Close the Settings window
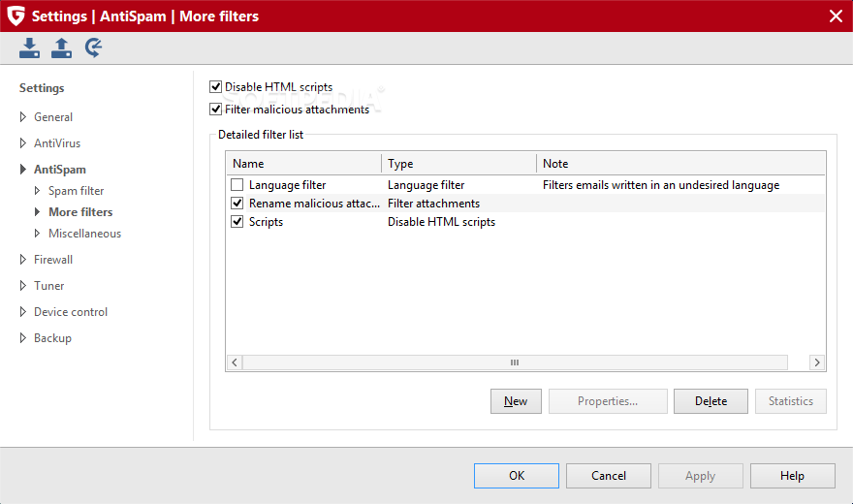Screen dimensions: 853x504 coord(837,16)
